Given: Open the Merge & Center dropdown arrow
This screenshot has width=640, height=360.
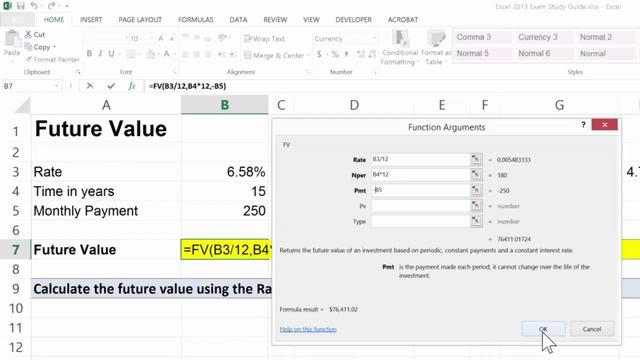Looking at the screenshot, I should [x=308, y=55].
